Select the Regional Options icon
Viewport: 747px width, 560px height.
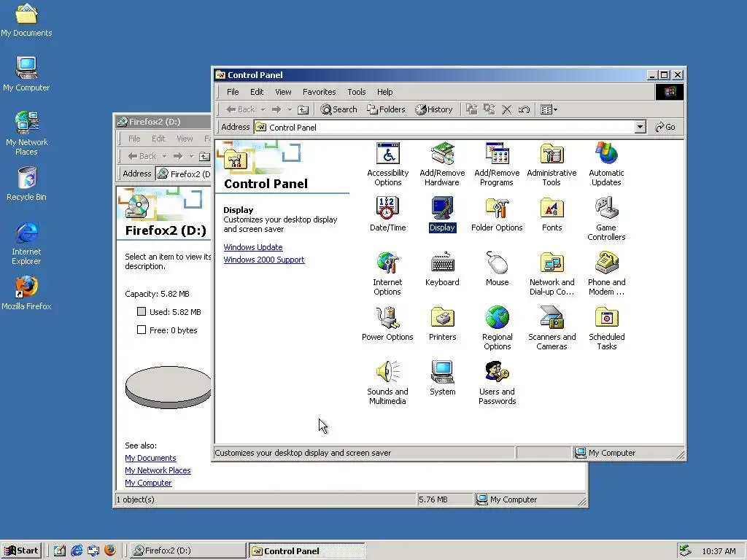tap(497, 329)
